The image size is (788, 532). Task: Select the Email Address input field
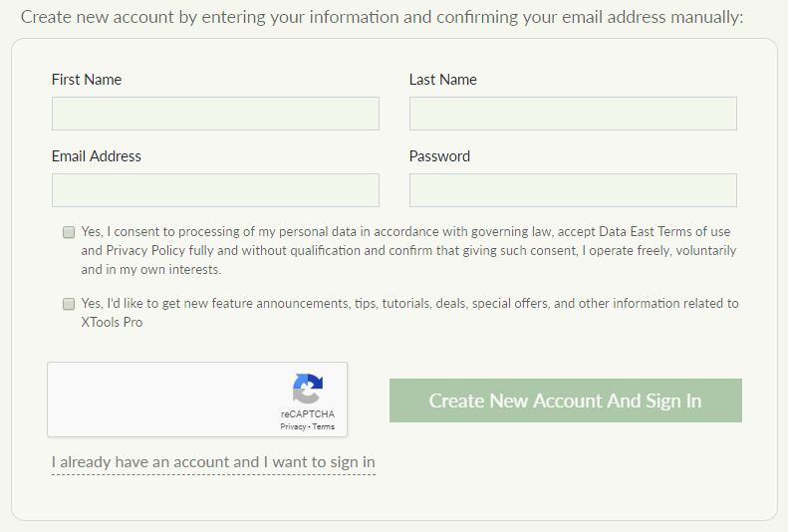point(215,190)
